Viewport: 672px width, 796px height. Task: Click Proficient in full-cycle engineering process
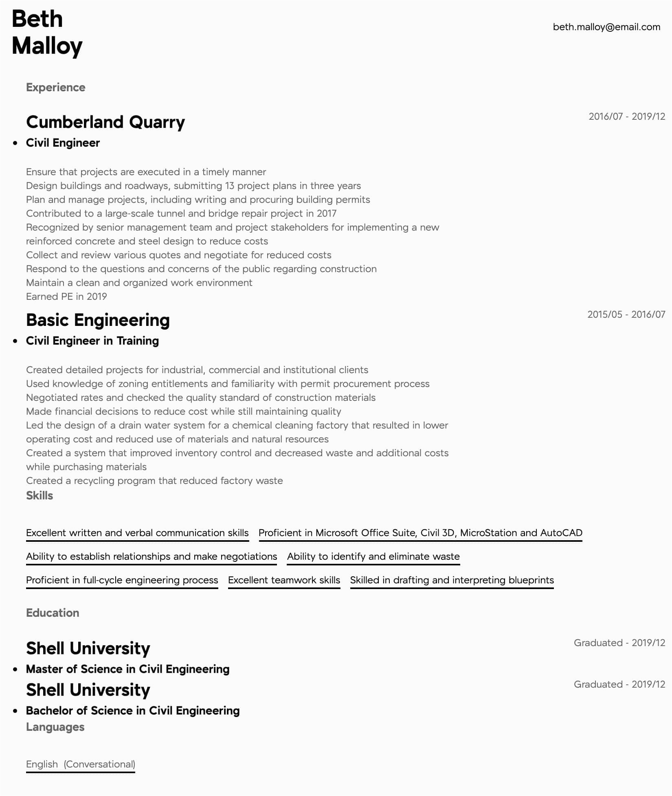point(122,580)
